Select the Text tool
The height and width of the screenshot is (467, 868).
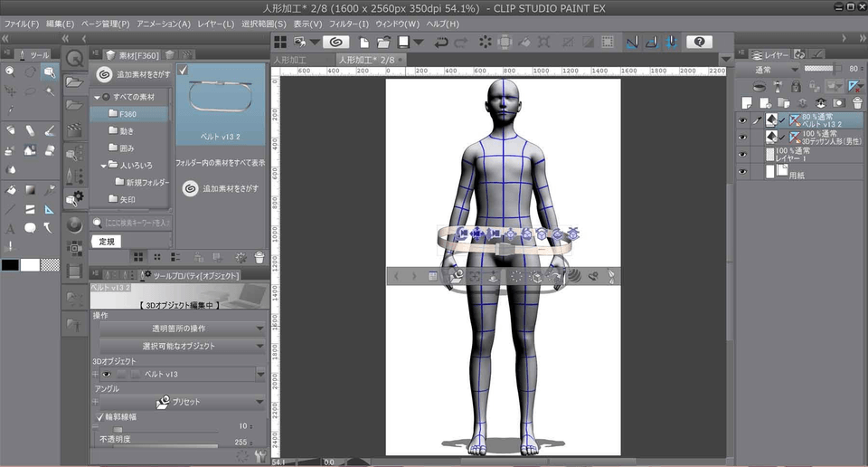[x=10, y=228]
